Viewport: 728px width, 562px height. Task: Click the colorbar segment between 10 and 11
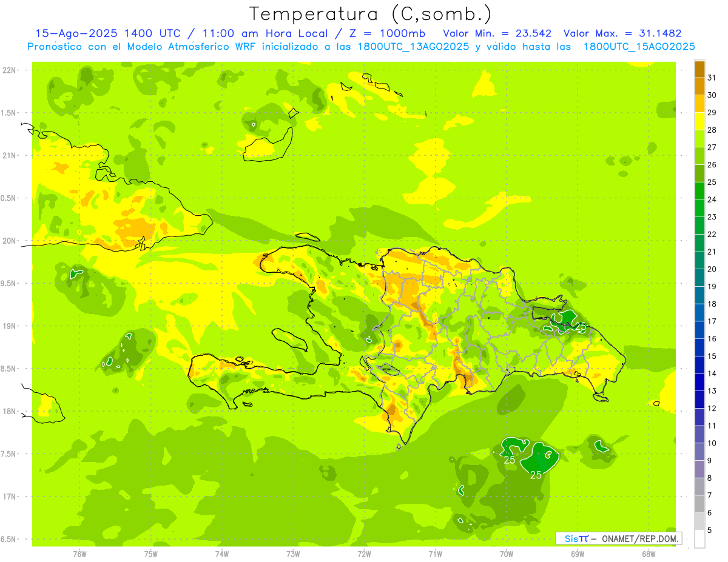coord(699,435)
